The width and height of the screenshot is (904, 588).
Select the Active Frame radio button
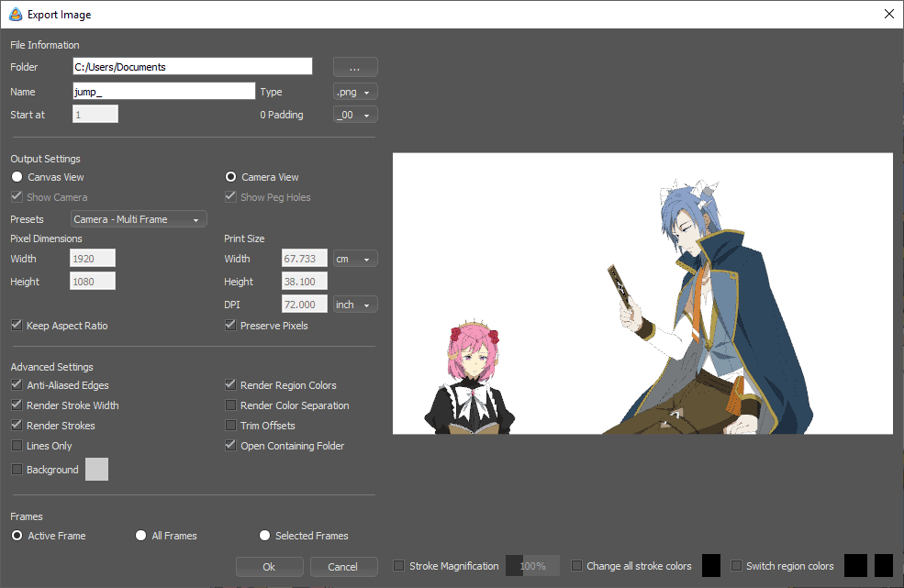coord(17,536)
